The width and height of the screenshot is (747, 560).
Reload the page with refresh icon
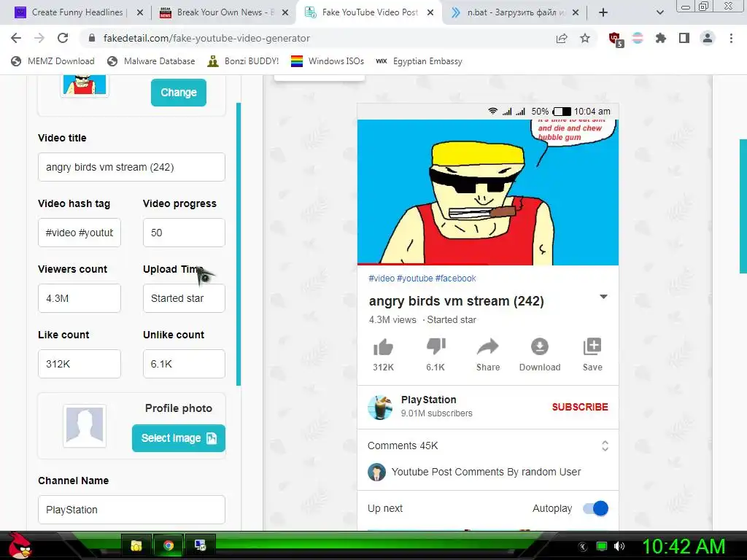63,38
